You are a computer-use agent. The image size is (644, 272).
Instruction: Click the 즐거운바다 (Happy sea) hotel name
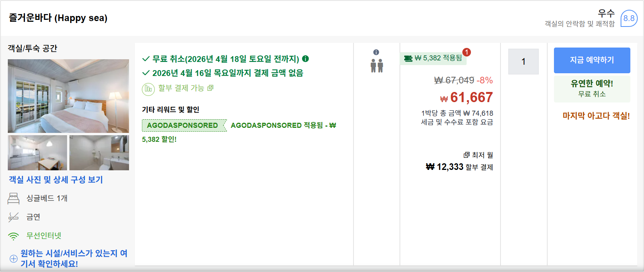coord(56,18)
